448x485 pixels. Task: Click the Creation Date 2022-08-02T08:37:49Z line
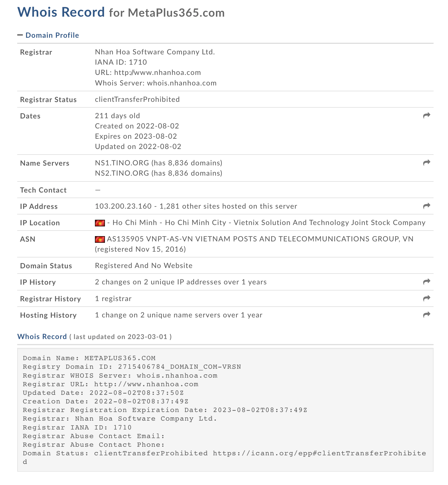106,401
